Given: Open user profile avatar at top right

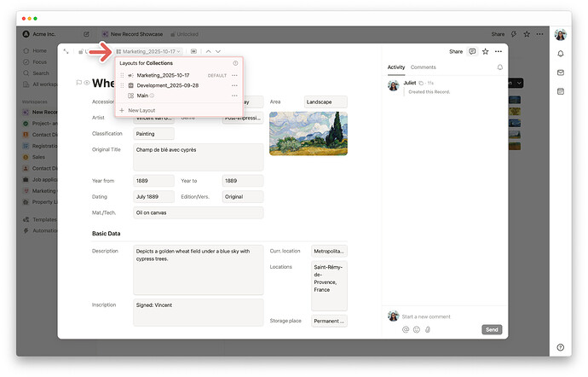Looking at the screenshot, I should [x=560, y=35].
